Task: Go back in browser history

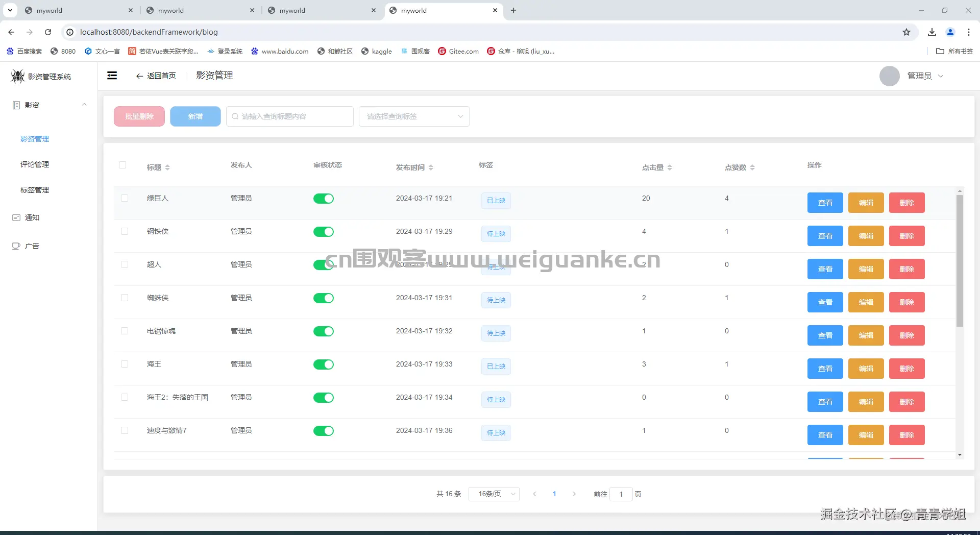Action: point(11,32)
